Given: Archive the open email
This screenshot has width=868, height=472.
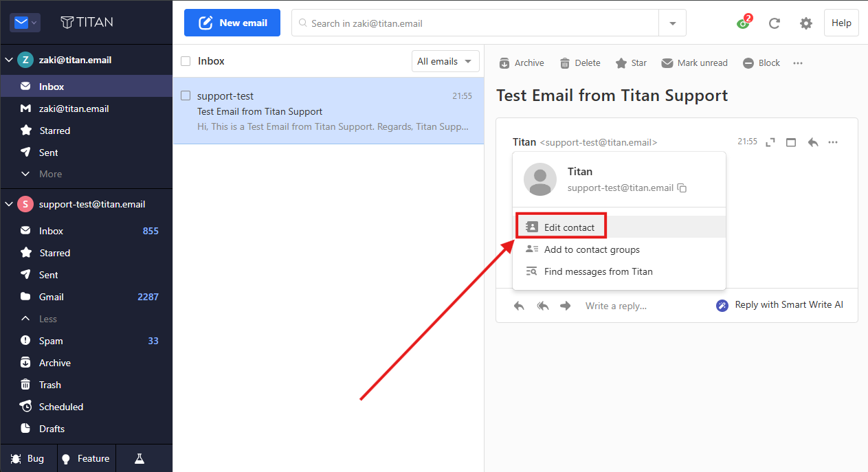Looking at the screenshot, I should pyautogui.click(x=522, y=63).
